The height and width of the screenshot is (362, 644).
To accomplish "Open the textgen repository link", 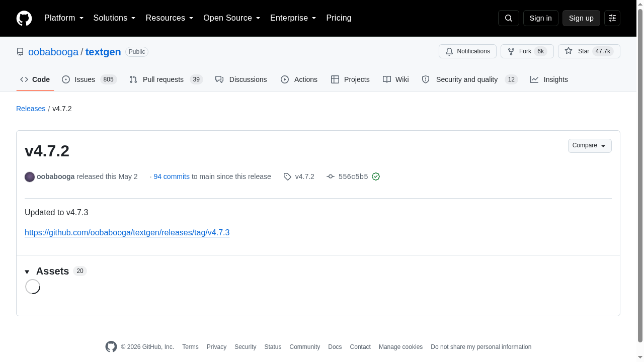I will [x=103, y=52].
